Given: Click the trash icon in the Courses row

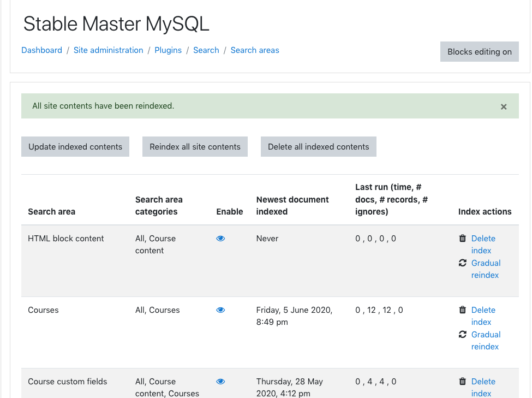Looking at the screenshot, I should 463,310.
